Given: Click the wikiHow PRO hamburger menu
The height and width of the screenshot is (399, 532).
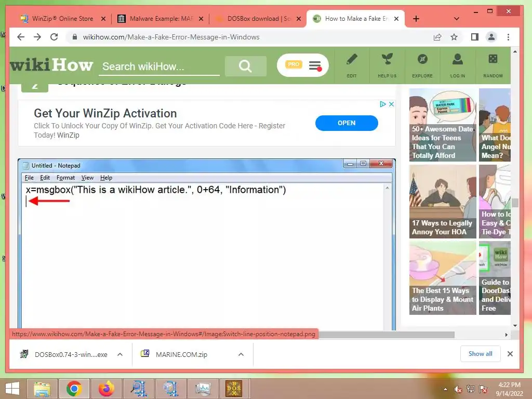Looking at the screenshot, I should point(315,65).
